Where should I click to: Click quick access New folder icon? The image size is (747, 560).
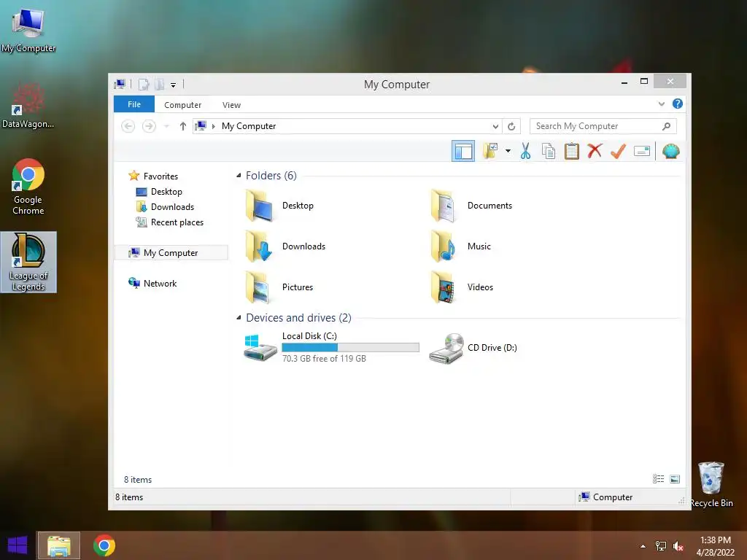click(159, 85)
